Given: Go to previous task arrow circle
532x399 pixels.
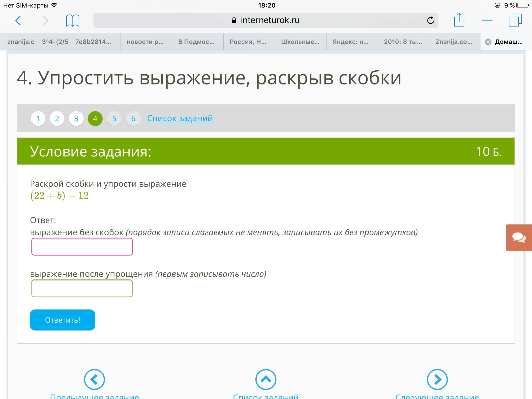Looking at the screenshot, I should [x=94, y=379].
